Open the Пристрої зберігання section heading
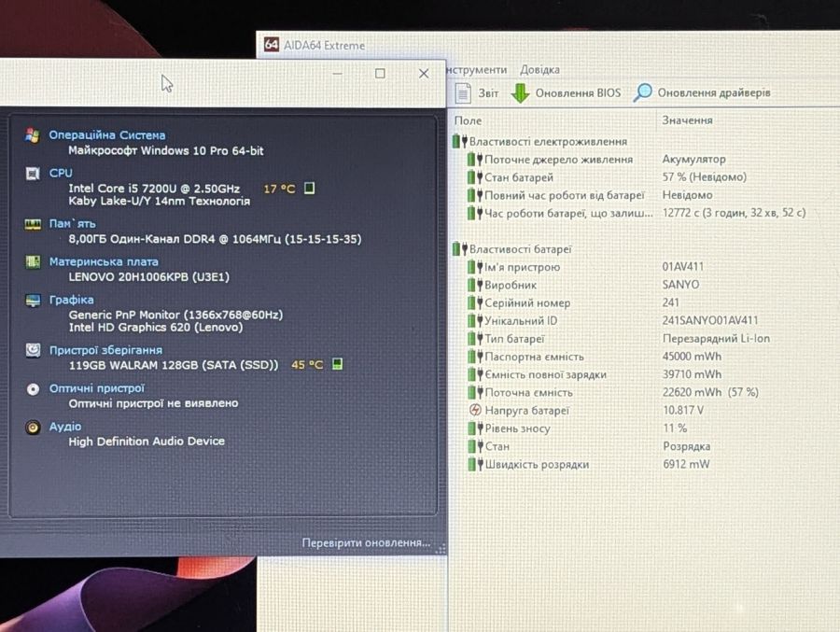Screen dimensions: 840x632 pos(105,350)
